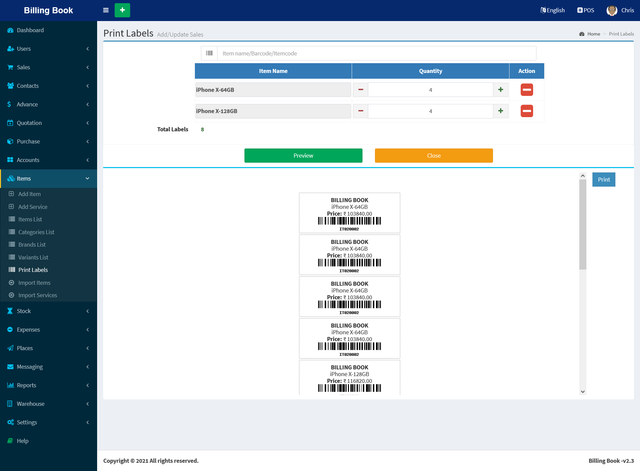Click quantity field for iPhone X-64GB
This screenshot has width=640, height=471.
point(431,90)
